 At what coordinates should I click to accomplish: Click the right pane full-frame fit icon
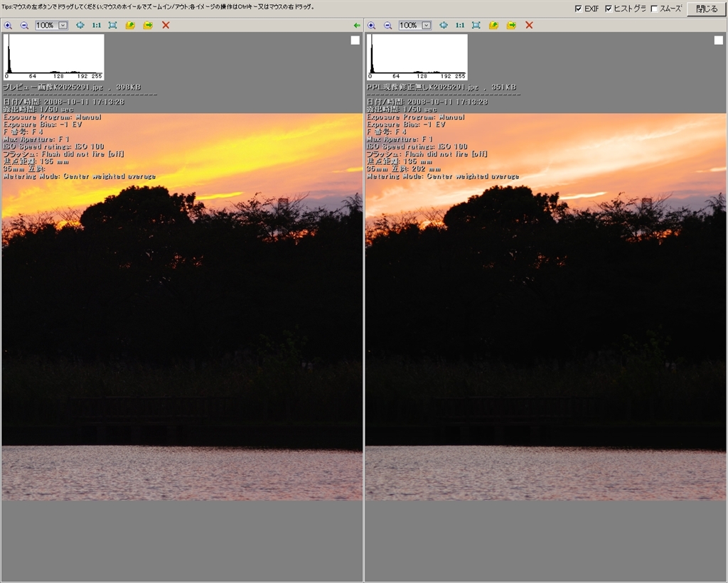click(476, 25)
